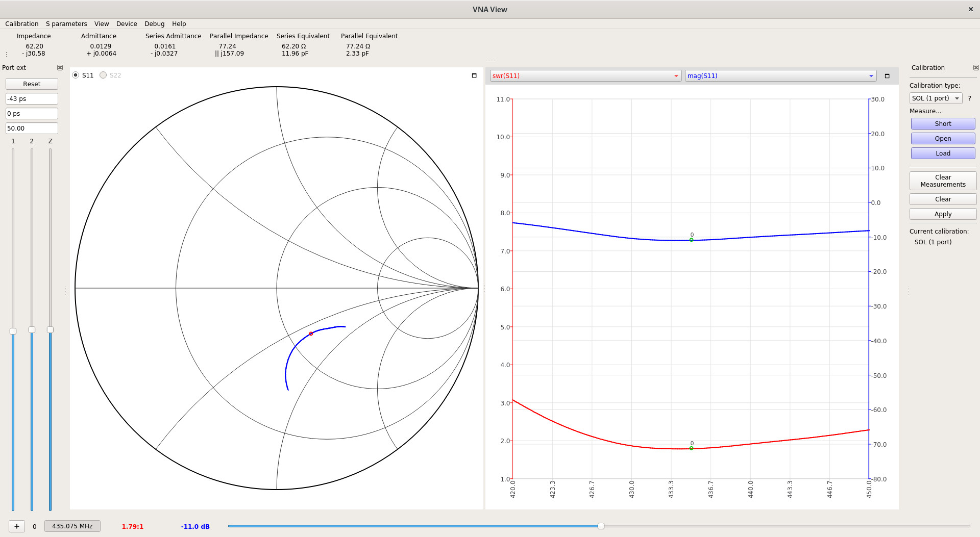
Task: Click the Z impedance slider handle
Action: point(50,330)
